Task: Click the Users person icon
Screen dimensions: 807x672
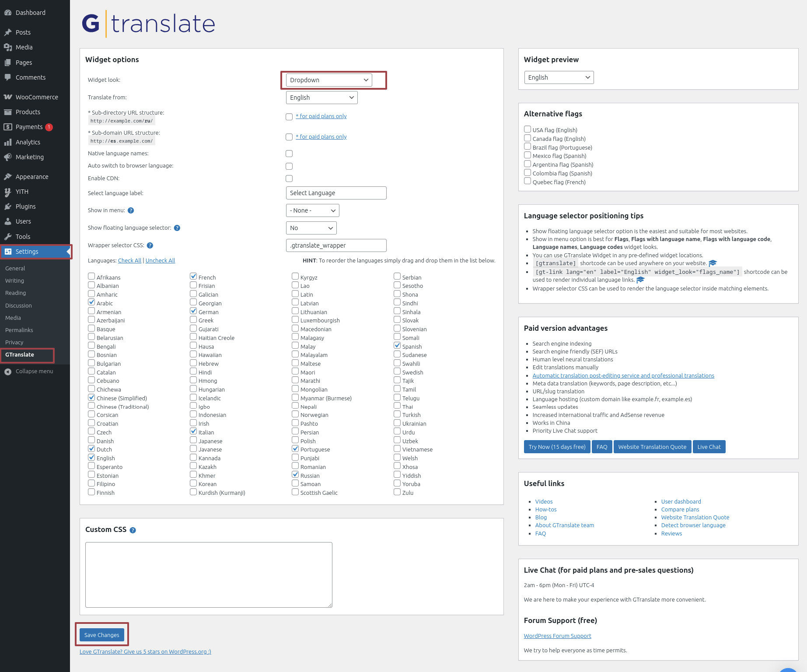Action: pos(8,221)
